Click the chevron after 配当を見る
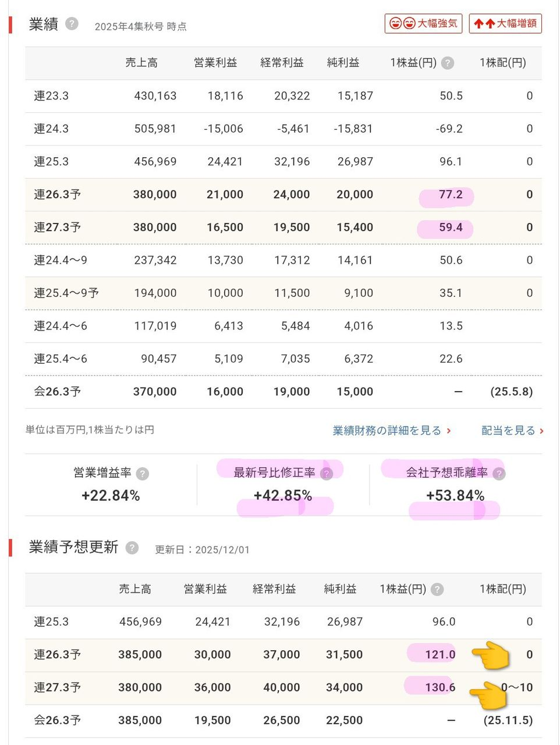560x745 pixels. tap(541, 431)
